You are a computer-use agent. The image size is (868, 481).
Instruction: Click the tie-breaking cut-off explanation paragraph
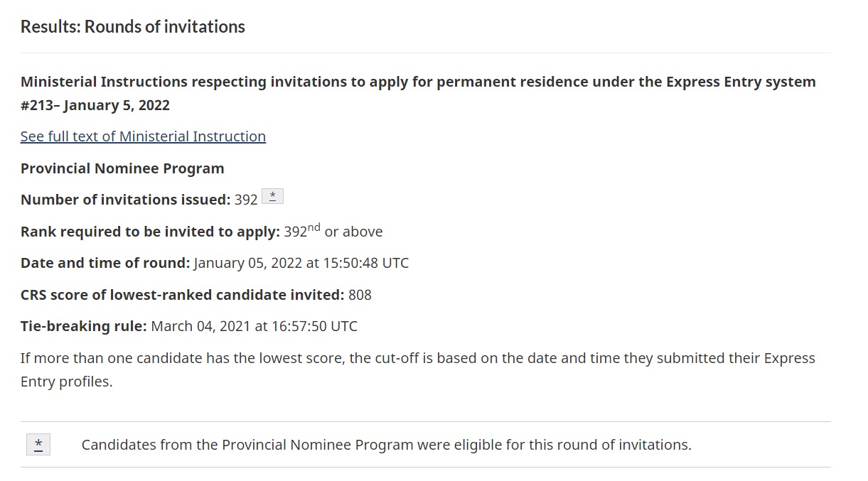[418, 369]
